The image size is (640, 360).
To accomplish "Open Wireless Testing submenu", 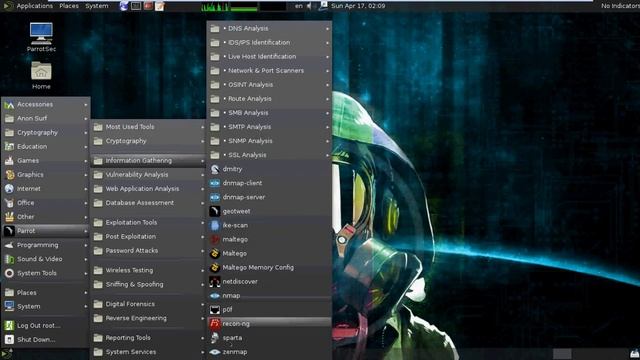I will tap(148, 270).
